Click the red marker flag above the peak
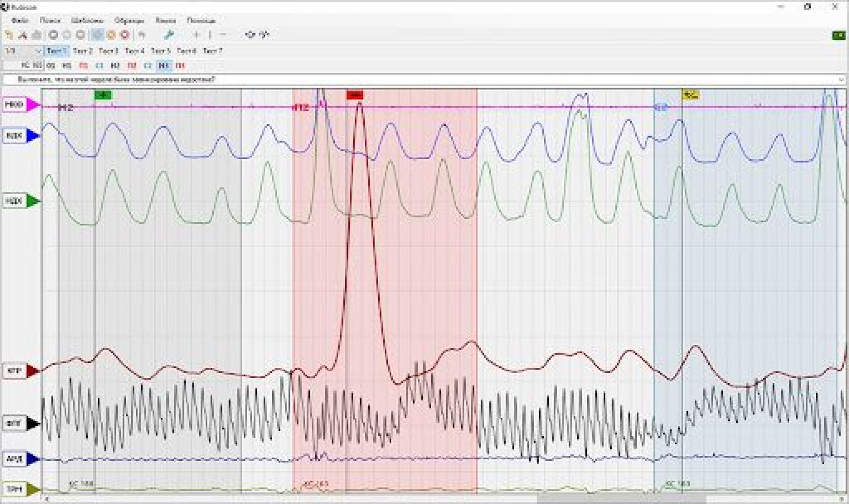Screen dimensions: 849x504 coord(355,95)
